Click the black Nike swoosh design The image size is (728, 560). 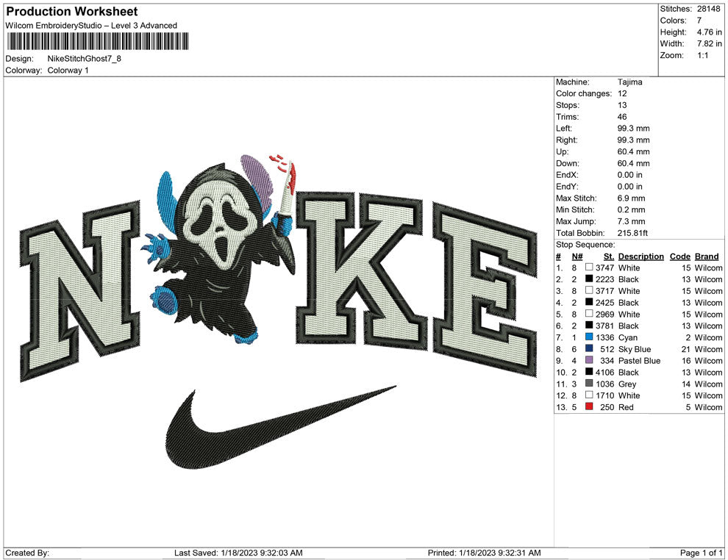click(281, 427)
